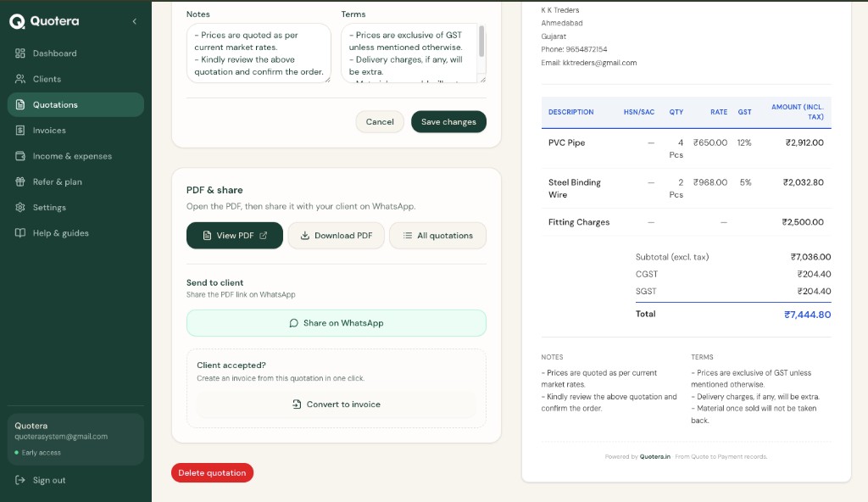Screen dimensions: 868x502
Task: Click the list icon on All quotations
Action: (x=408, y=236)
